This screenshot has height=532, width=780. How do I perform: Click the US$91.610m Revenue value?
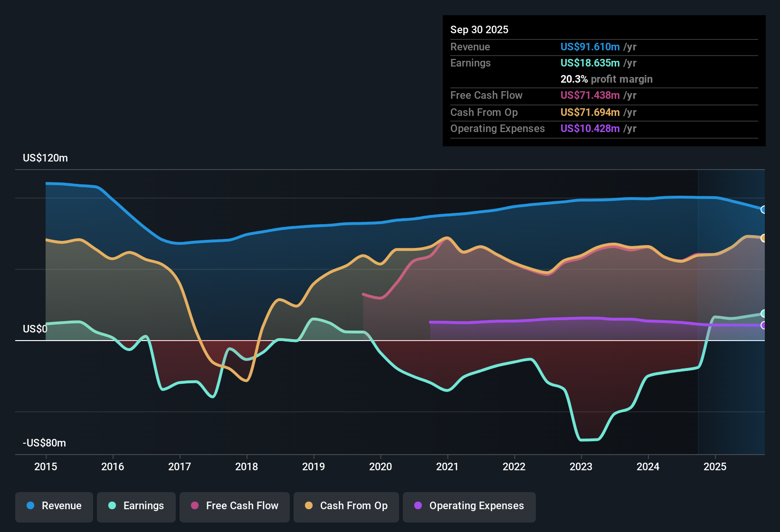(590, 47)
